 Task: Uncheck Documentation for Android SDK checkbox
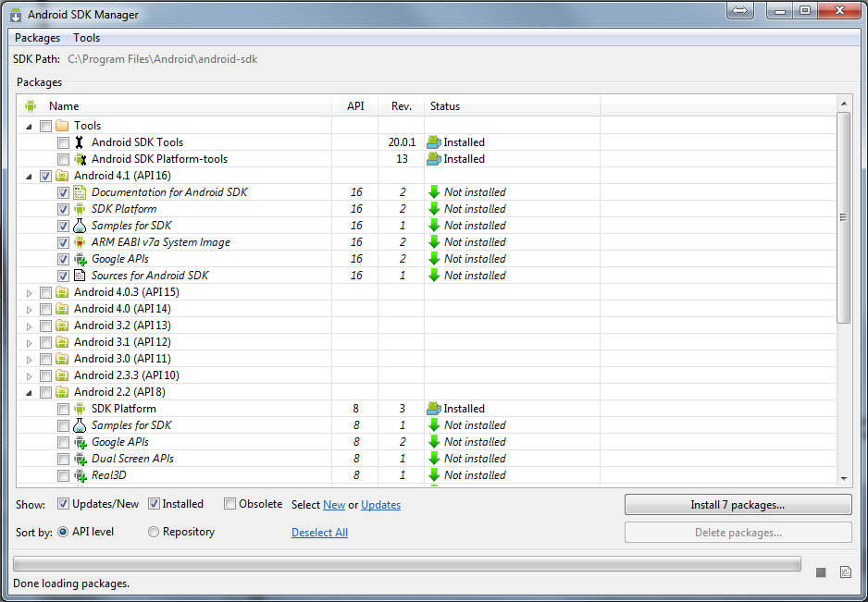coord(63,192)
